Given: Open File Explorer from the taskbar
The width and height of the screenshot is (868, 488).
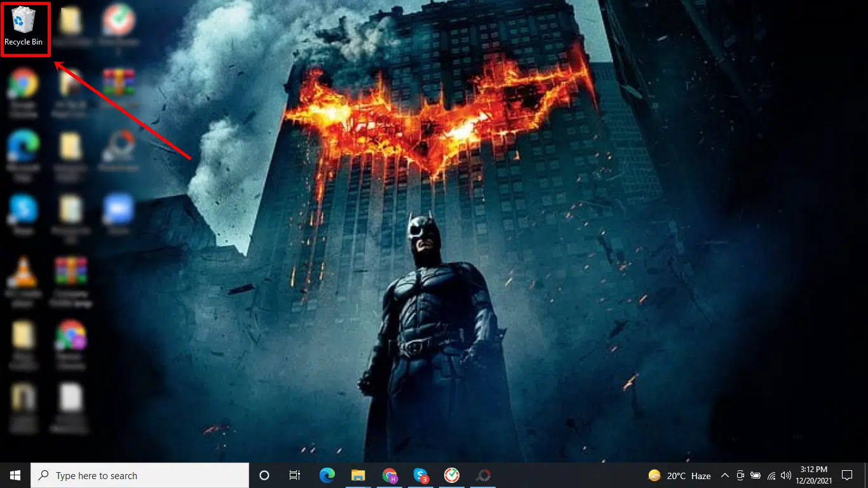Looking at the screenshot, I should click(x=358, y=475).
